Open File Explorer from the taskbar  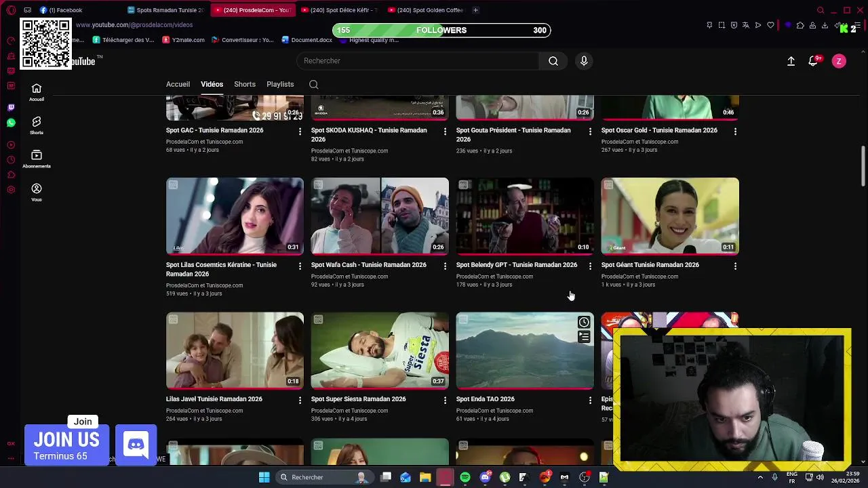tap(425, 477)
